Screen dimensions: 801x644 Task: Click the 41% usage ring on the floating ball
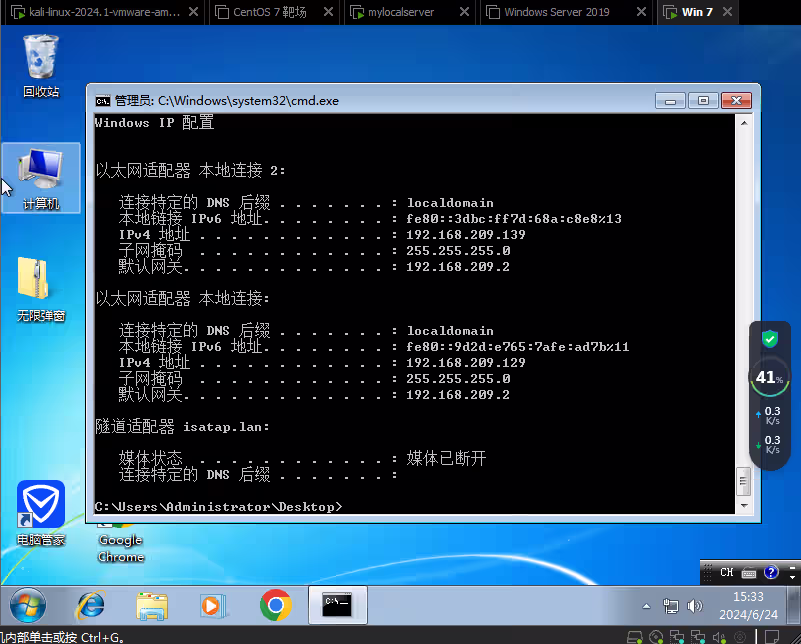coord(770,378)
